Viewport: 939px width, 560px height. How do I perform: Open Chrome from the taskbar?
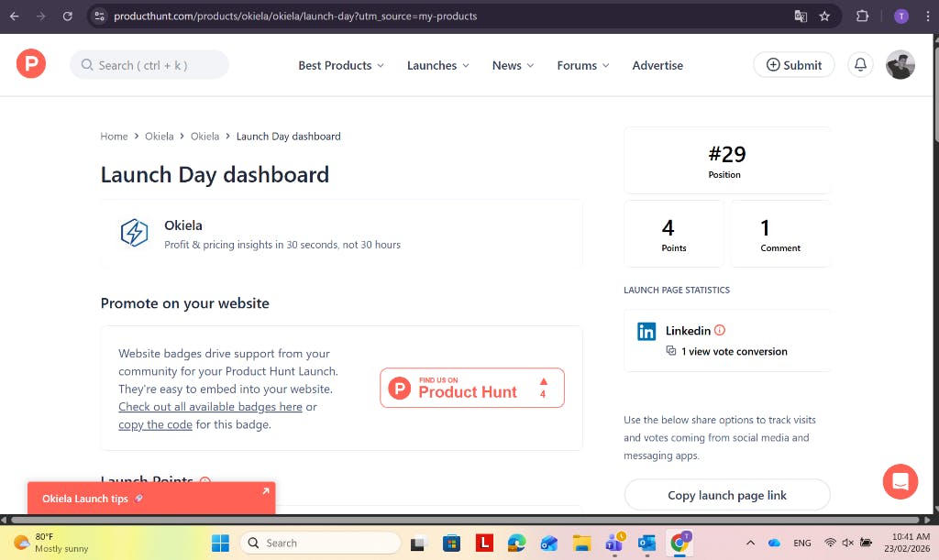point(679,543)
